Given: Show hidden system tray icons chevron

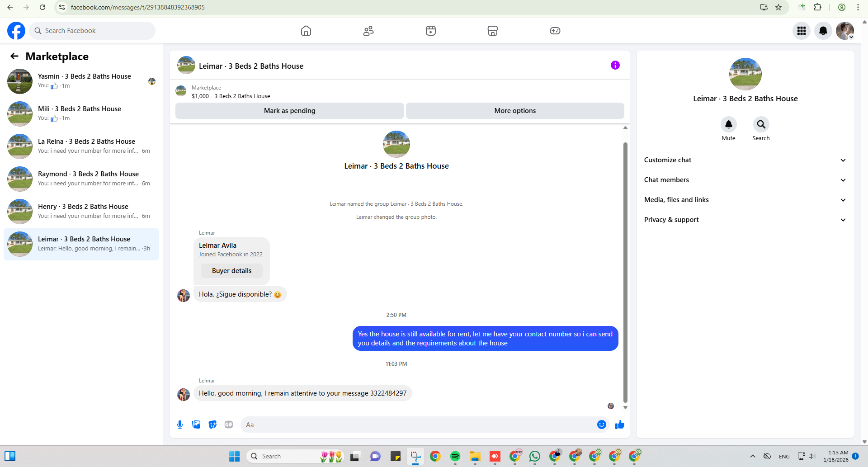Looking at the screenshot, I should [x=753, y=456].
